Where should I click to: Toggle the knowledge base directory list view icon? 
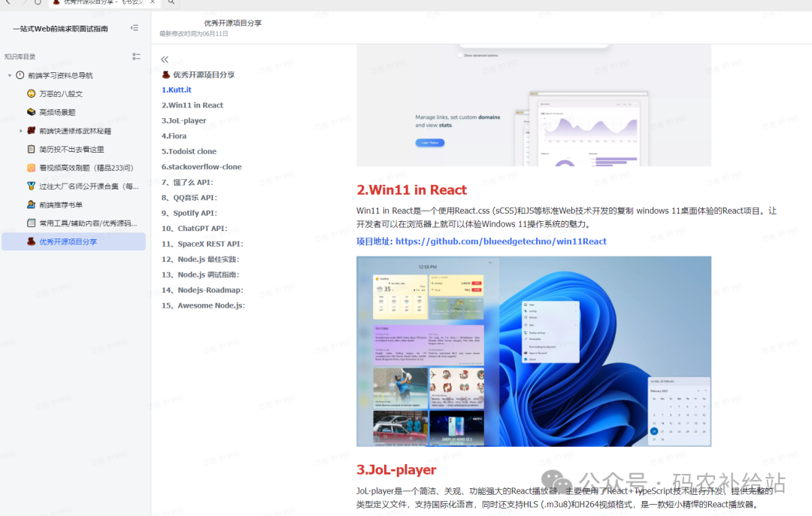(136, 56)
